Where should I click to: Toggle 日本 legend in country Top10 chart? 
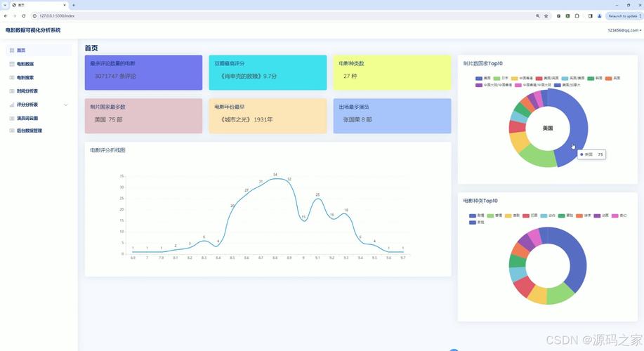(501, 78)
